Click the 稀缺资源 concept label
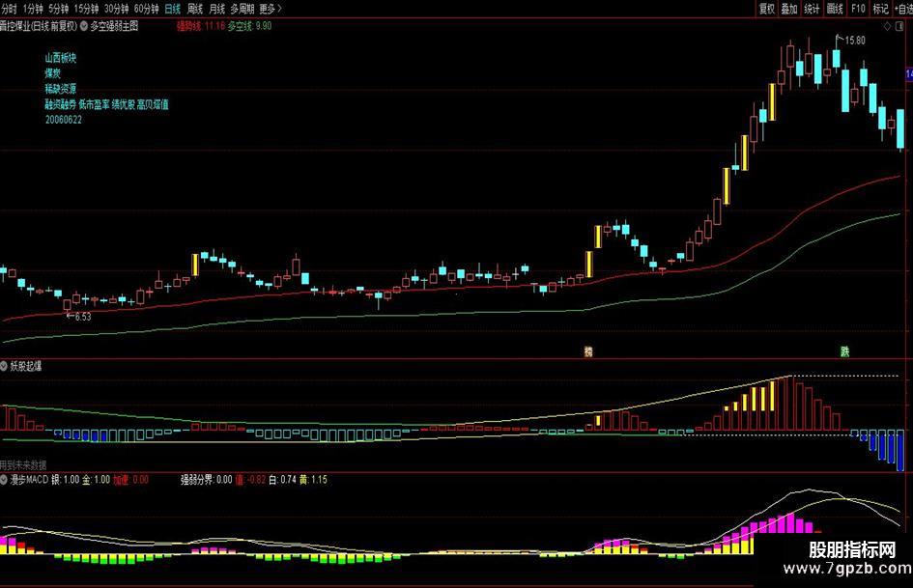913x588 pixels. pos(61,89)
